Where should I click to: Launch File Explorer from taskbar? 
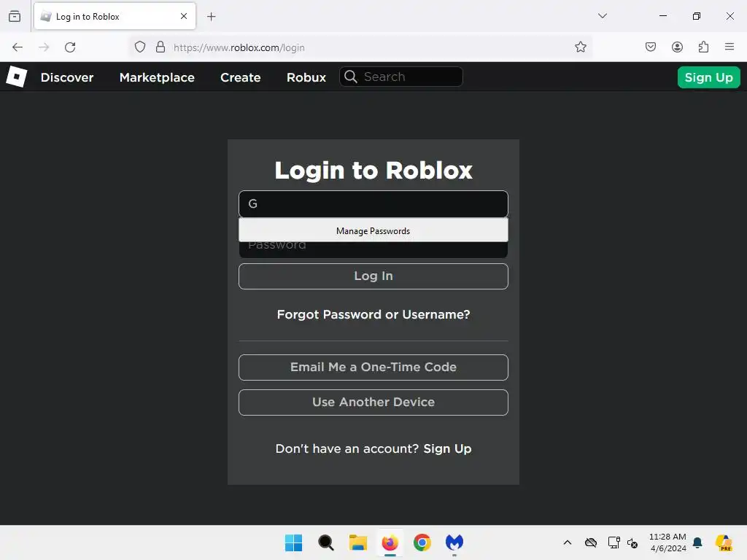357,542
